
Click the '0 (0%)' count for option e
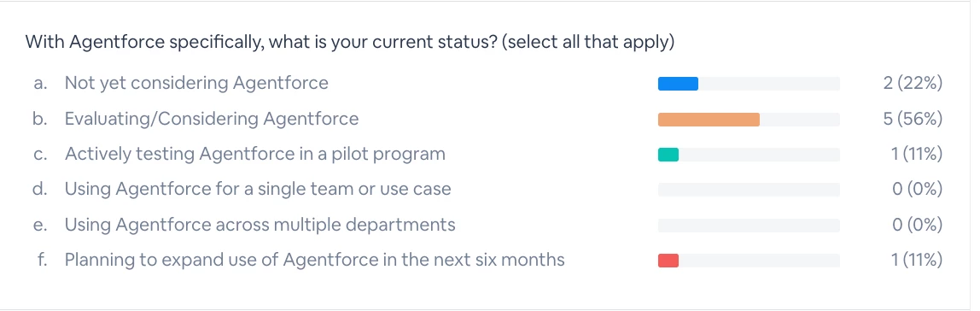point(917,225)
